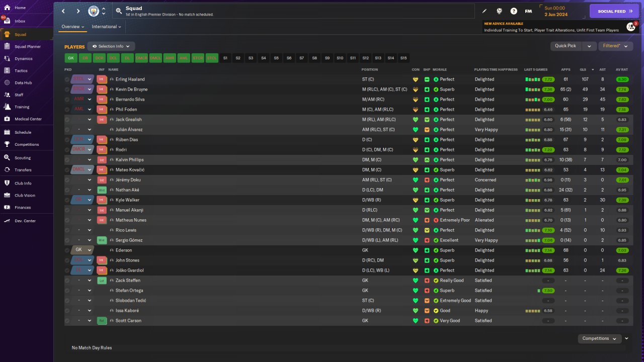Toggle the picked circle for Jack Grealish
This screenshot has width=644, height=362.
[67, 120]
